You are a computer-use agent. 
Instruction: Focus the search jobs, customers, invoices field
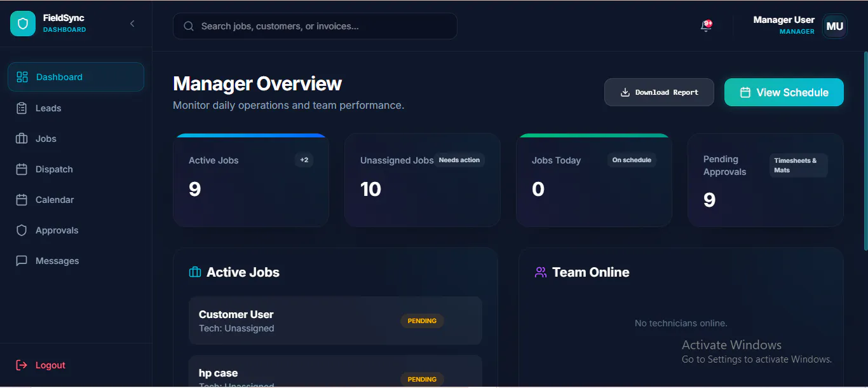(x=315, y=26)
